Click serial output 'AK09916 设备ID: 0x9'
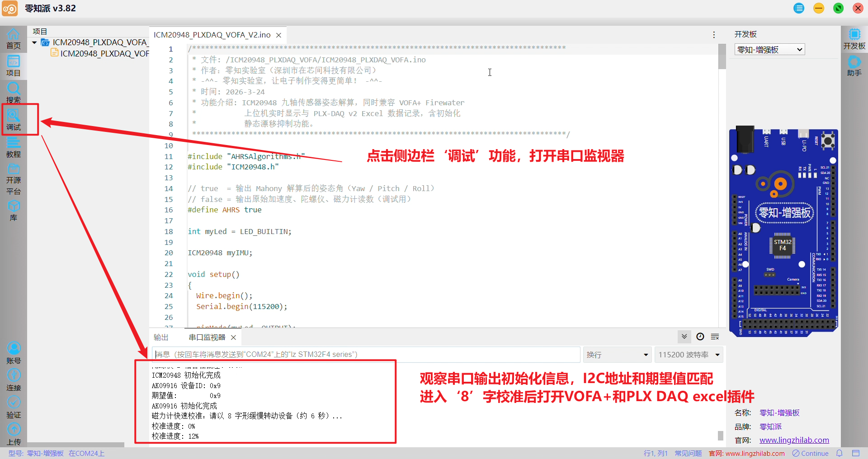The image size is (868, 459). [x=186, y=385]
